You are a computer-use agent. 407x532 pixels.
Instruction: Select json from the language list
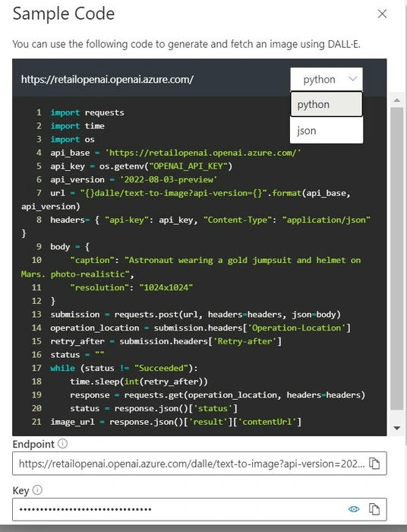pyautogui.click(x=327, y=131)
